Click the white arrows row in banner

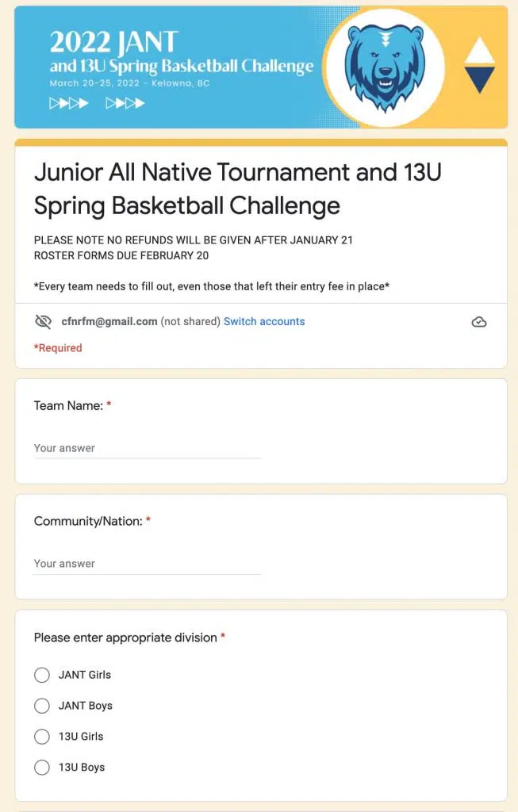[97, 103]
